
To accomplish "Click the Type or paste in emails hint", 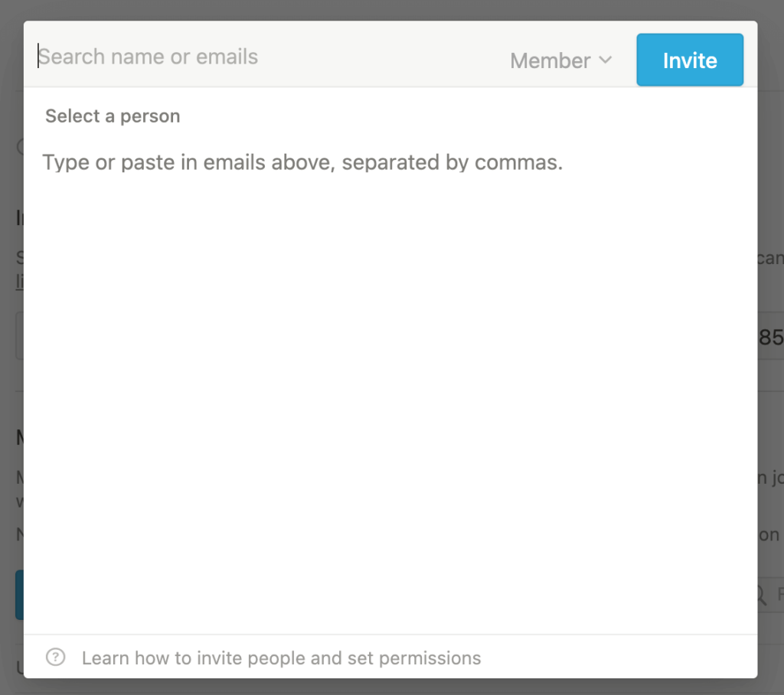I will coord(302,162).
